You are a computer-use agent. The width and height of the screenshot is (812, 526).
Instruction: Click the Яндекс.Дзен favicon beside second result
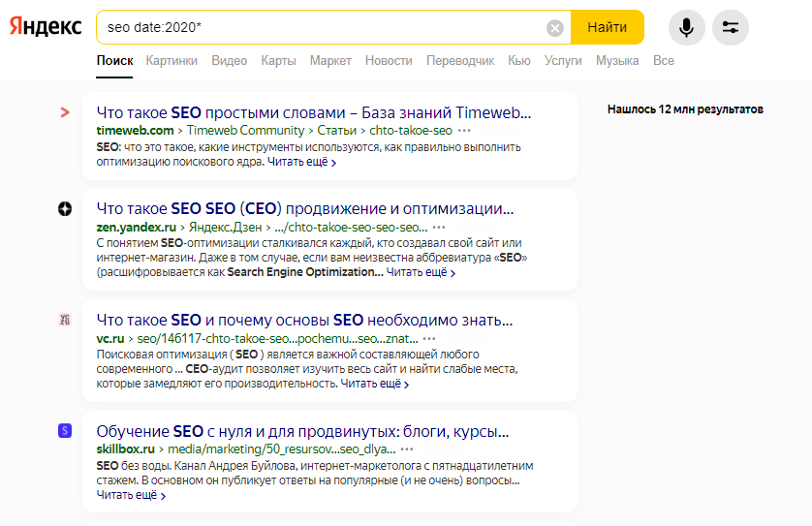point(65,208)
